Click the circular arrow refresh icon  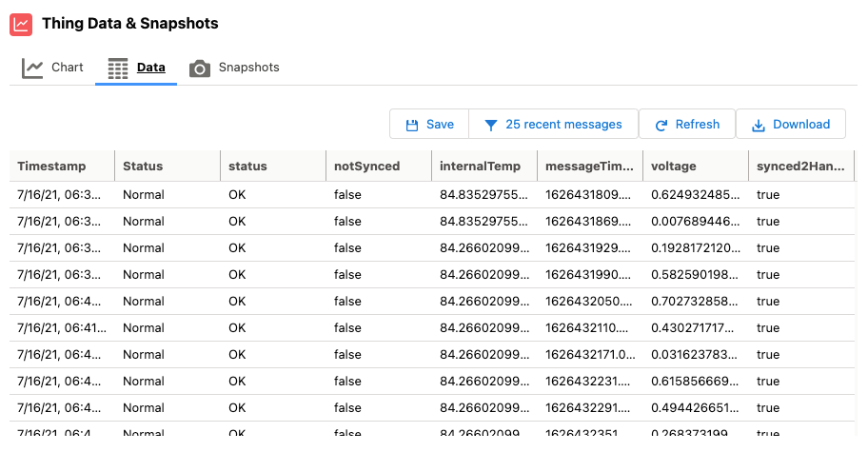[661, 126]
